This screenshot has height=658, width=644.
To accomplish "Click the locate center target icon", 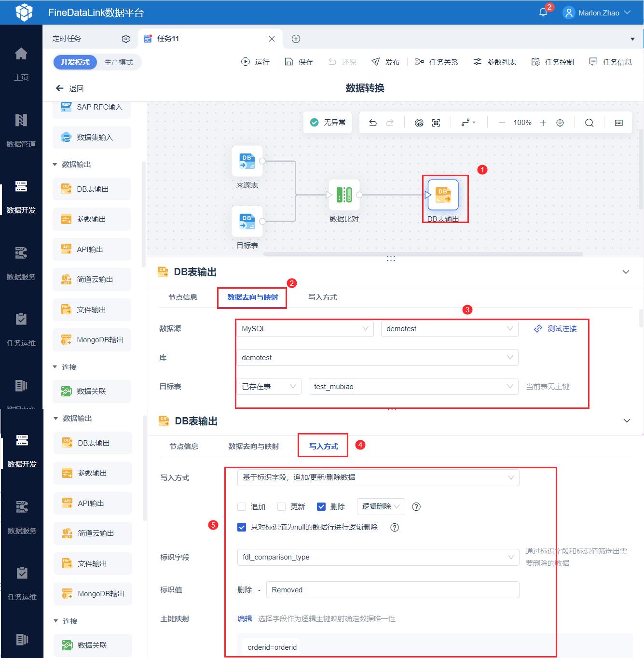I will pyautogui.click(x=560, y=123).
